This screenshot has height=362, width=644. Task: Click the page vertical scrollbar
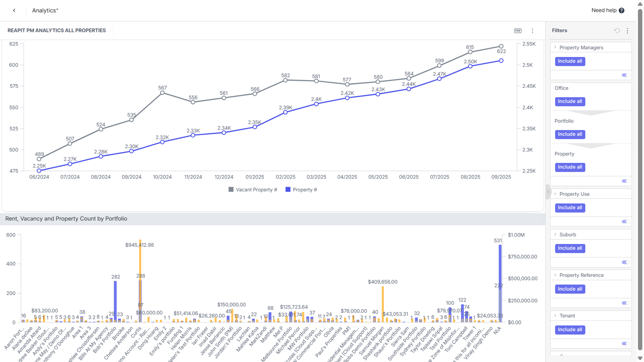pyautogui.click(x=640, y=180)
